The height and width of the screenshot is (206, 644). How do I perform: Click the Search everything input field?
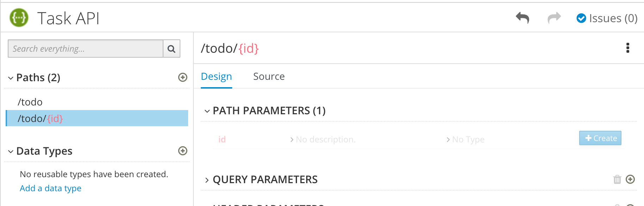[86, 49]
